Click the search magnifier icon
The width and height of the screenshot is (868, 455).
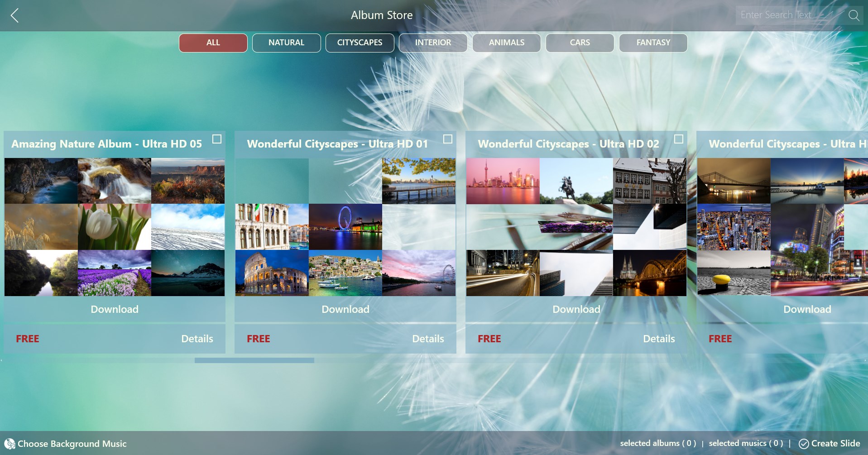(854, 15)
